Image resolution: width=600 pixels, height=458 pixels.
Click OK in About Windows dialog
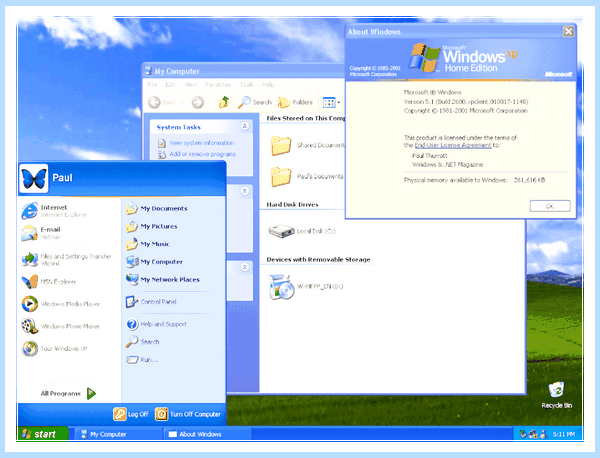click(x=550, y=206)
